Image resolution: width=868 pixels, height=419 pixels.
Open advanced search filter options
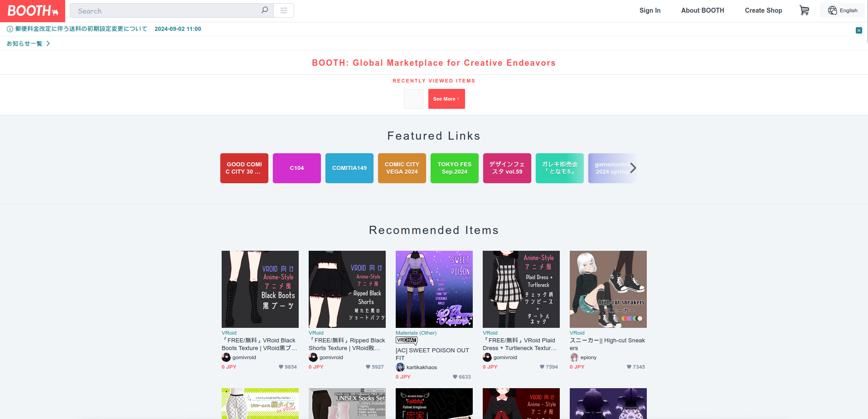284,10
